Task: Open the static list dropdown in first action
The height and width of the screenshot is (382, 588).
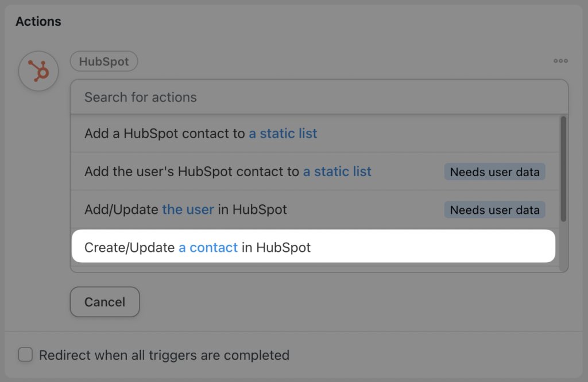Action: pyautogui.click(x=283, y=133)
